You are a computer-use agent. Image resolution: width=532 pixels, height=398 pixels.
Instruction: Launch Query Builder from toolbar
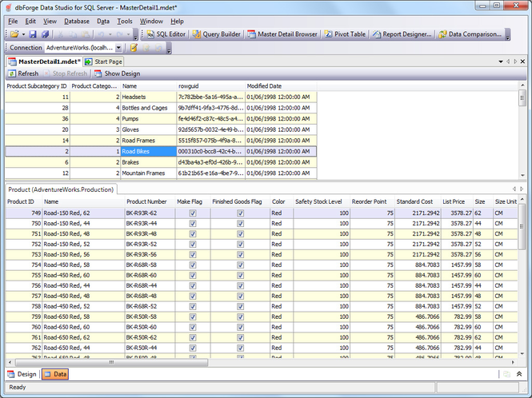217,34
